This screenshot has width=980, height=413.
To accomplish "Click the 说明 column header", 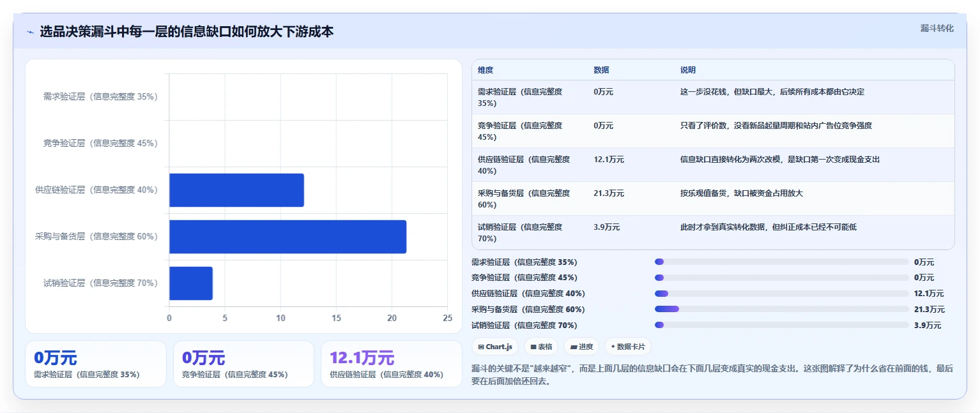I will click(688, 70).
